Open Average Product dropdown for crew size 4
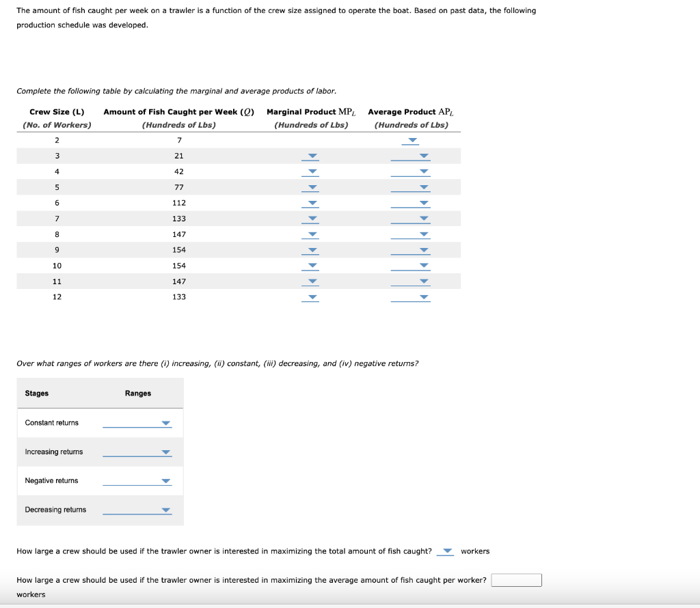Viewport: 700px width, 608px height. (x=411, y=172)
